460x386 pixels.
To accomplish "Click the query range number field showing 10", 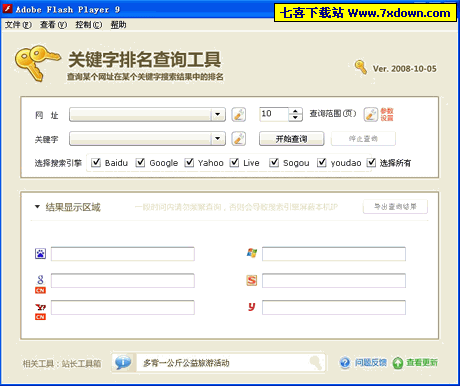I will (274, 114).
